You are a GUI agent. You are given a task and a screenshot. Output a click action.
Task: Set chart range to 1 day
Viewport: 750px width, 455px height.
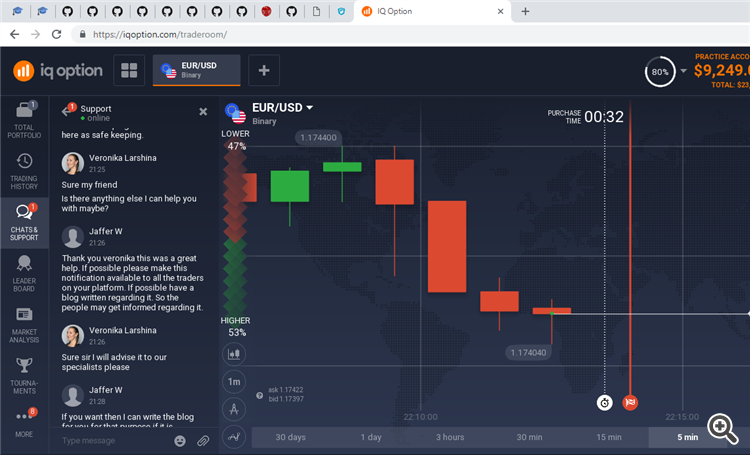(371, 437)
